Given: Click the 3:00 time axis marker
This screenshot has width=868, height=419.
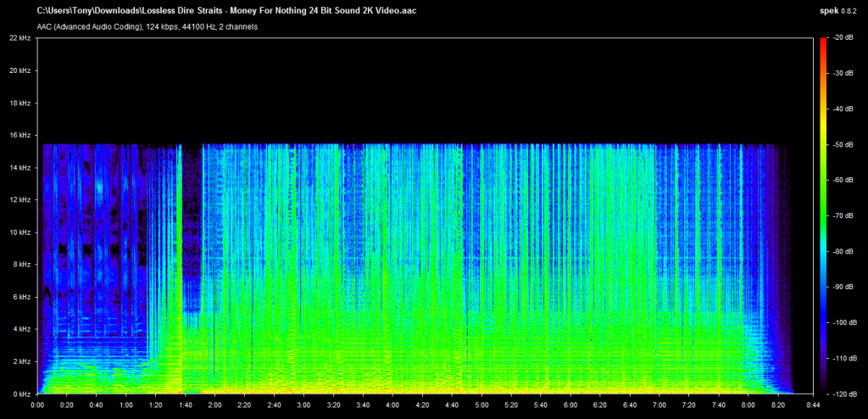Looking at the screenshot, I should click(304, 405).
